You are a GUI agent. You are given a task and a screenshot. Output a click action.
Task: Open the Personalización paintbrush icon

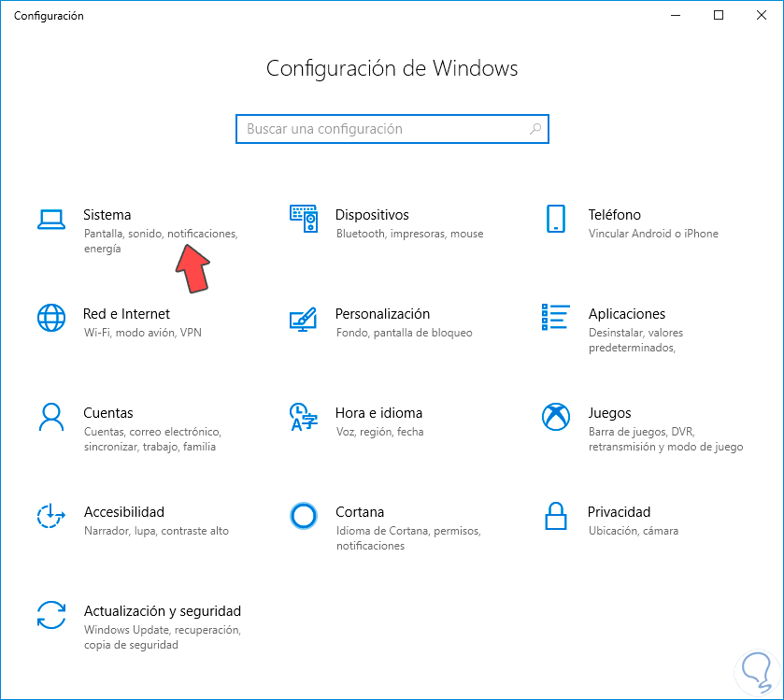(x=304, y=319)
